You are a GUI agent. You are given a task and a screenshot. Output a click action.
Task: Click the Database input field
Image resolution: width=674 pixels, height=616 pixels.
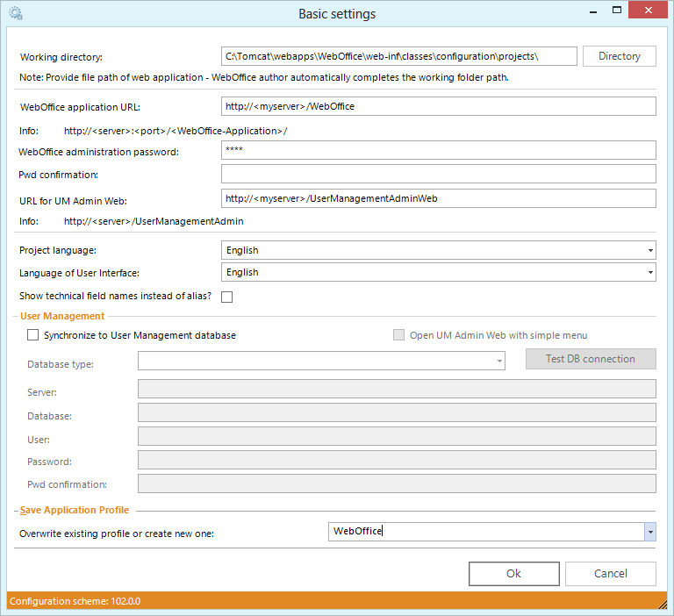[x=397, y=412]
